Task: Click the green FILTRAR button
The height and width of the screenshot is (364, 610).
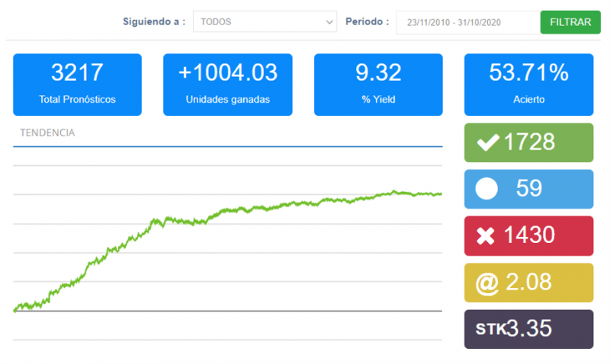Action: [570, 22]
